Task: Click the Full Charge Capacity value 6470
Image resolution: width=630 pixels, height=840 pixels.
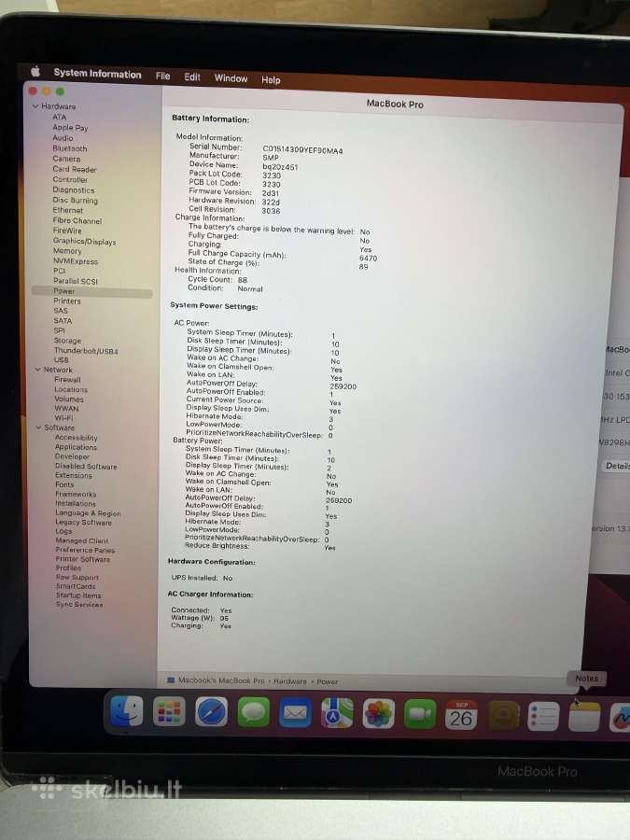Action: pyautogui.click(x=368, y=259)
